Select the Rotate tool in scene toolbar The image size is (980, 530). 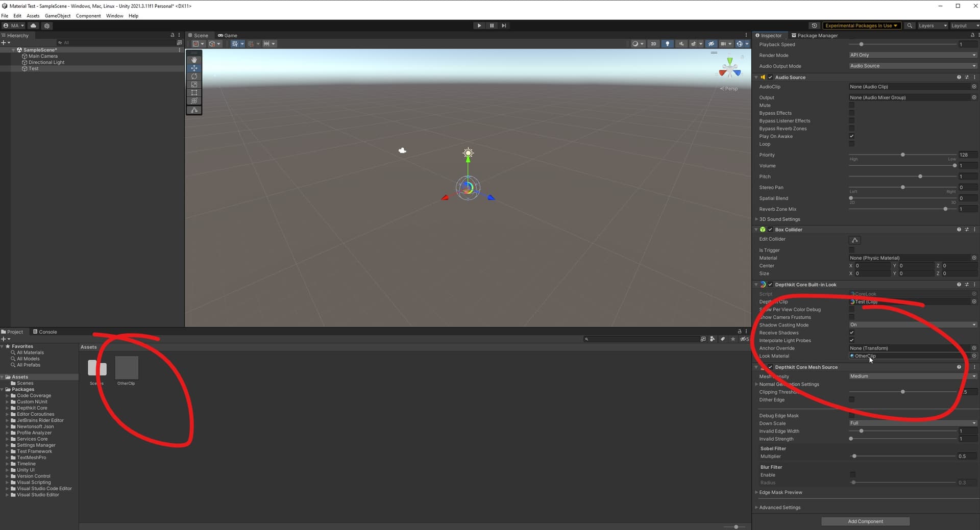pyautogui.click(x=194, y=77)
